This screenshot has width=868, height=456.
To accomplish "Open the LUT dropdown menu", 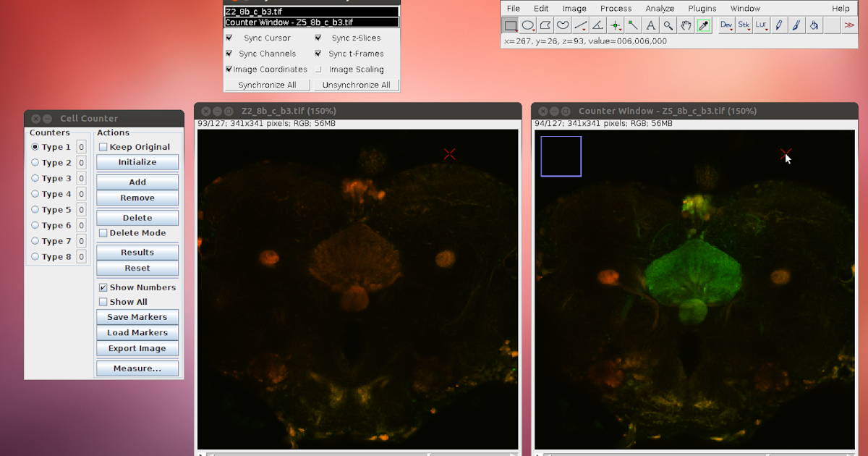I will pos(761,25).
